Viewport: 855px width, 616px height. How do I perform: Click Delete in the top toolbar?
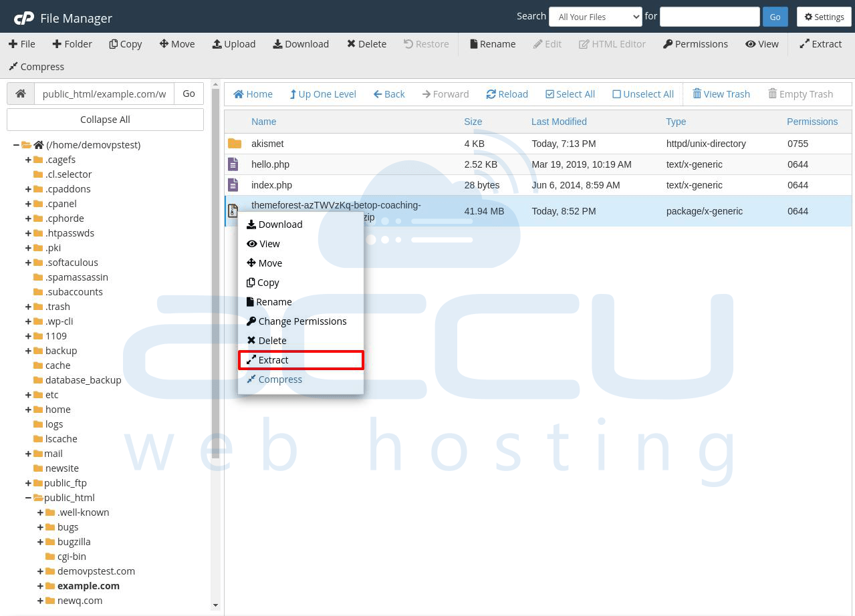point(366,44)
